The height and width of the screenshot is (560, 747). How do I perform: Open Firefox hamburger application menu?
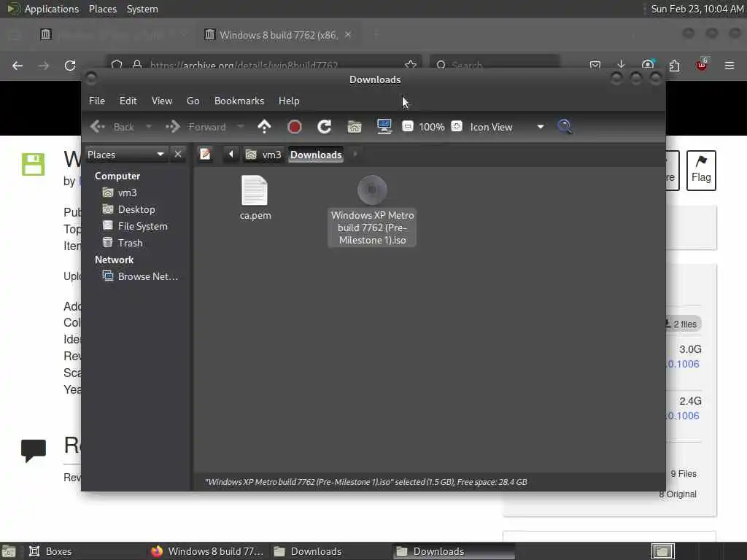click(x=729, y=65)
